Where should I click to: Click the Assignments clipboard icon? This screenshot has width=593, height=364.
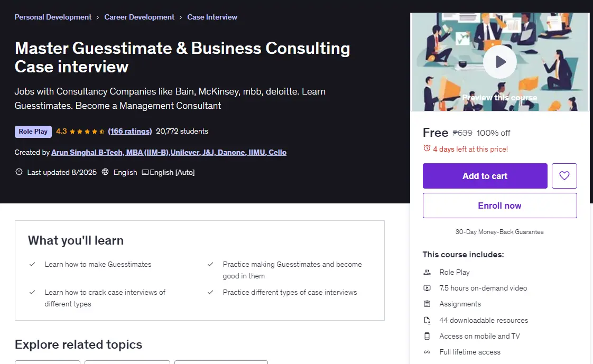pyautogui.click(x=427, y=304)
